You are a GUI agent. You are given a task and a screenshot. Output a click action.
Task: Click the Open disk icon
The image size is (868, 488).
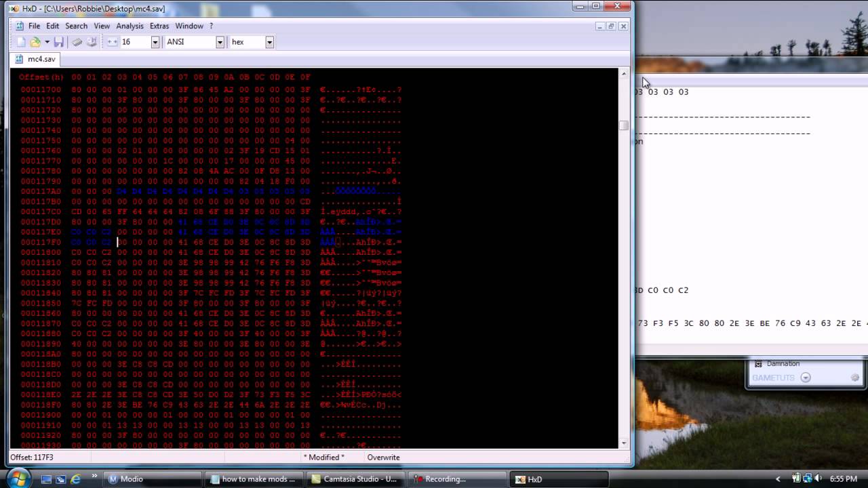[92, 42]
